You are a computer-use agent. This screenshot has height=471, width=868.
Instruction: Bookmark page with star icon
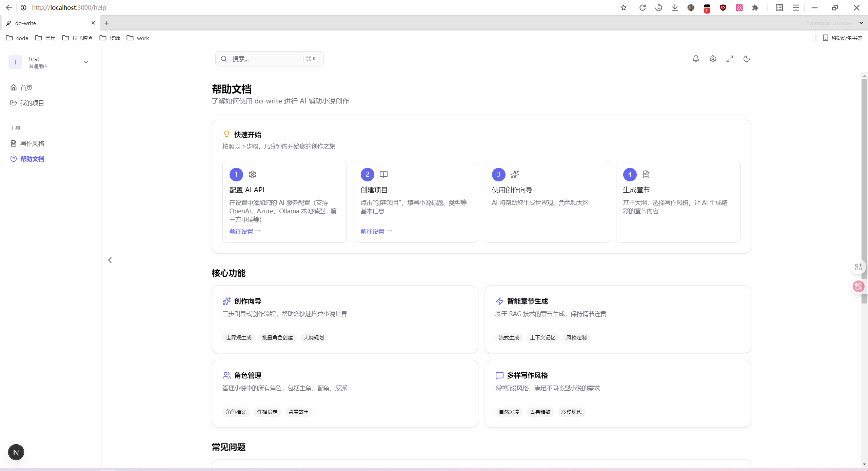623,7
